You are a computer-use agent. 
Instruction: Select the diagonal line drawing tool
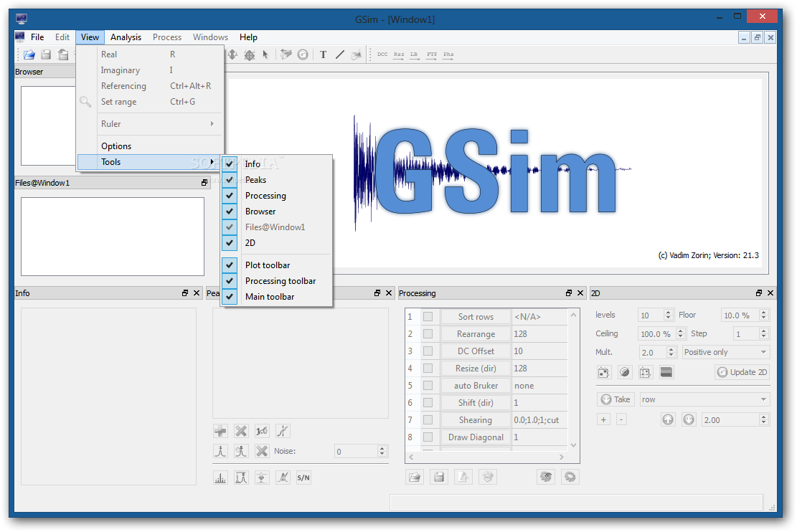pyautogui.click(x=340, y=54)
